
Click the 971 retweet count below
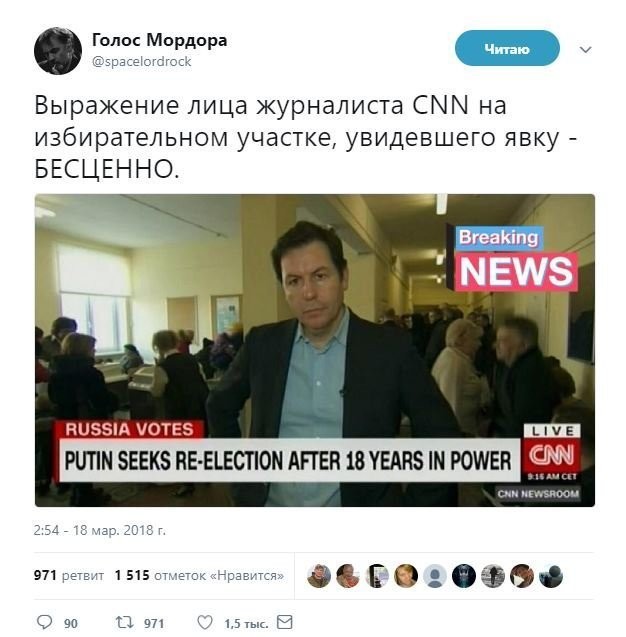click(x=154, y=623)
